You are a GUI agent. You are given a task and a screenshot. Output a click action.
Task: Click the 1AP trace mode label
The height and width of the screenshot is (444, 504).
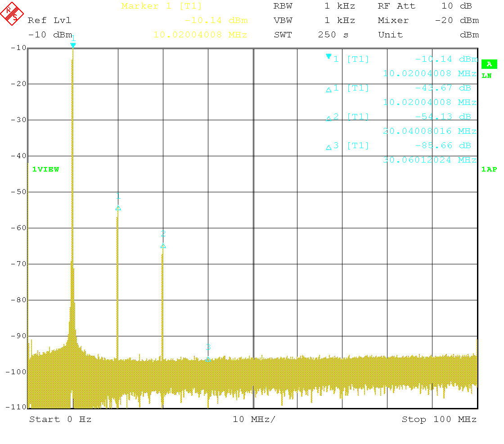pyautogui.click(x=489, y=169)
